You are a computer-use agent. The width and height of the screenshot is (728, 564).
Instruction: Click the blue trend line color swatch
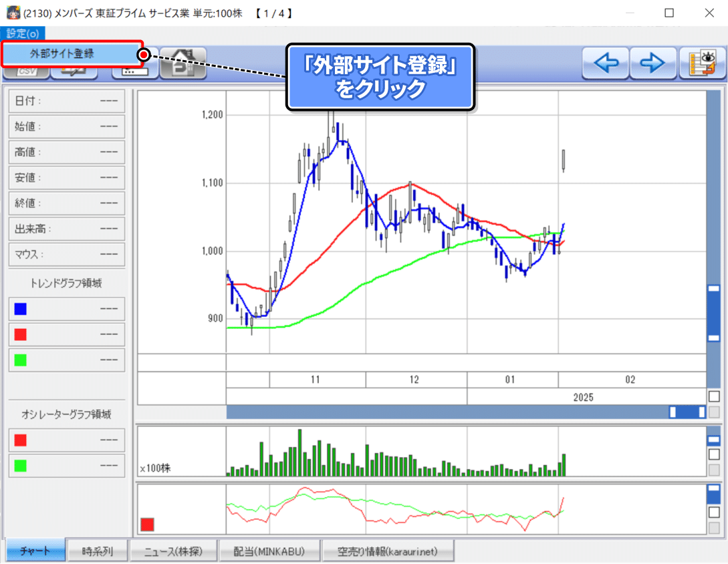(21, 309)
